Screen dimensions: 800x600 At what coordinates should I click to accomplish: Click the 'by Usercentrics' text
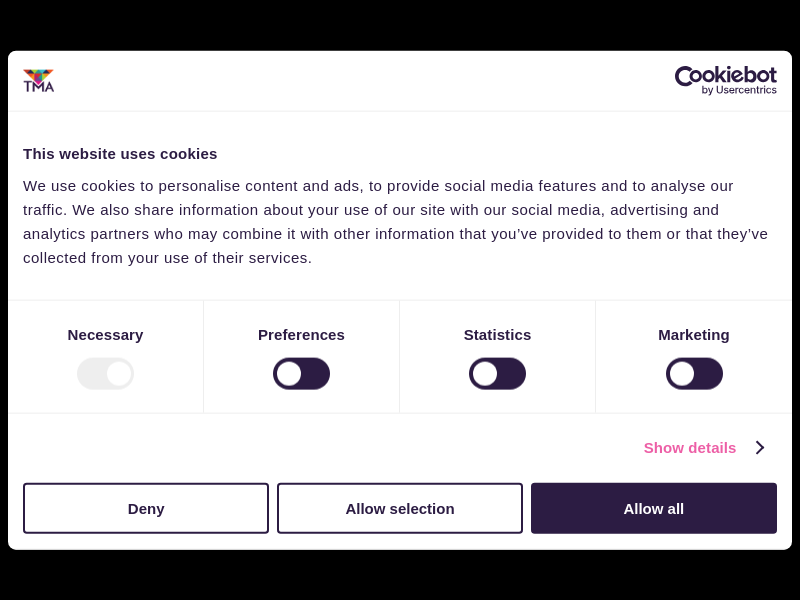click(x=739, y=91)
